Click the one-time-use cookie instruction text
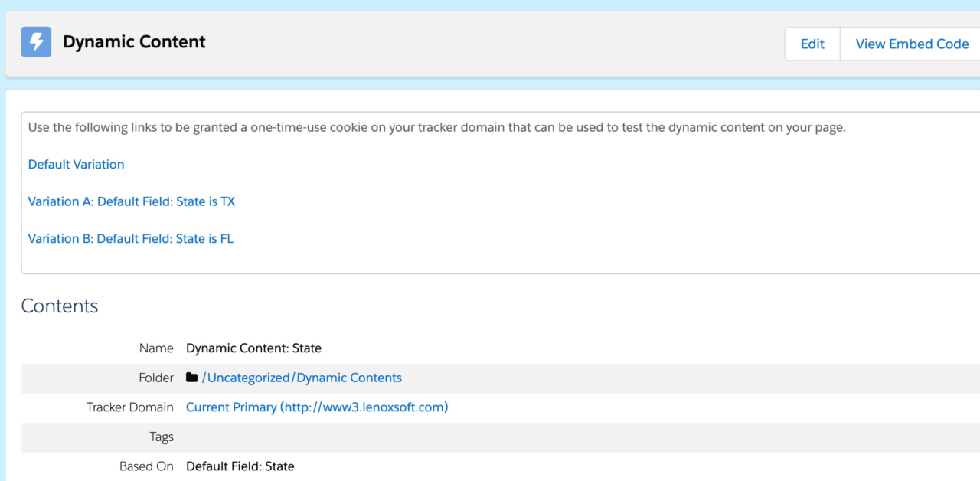 (437, 127)
